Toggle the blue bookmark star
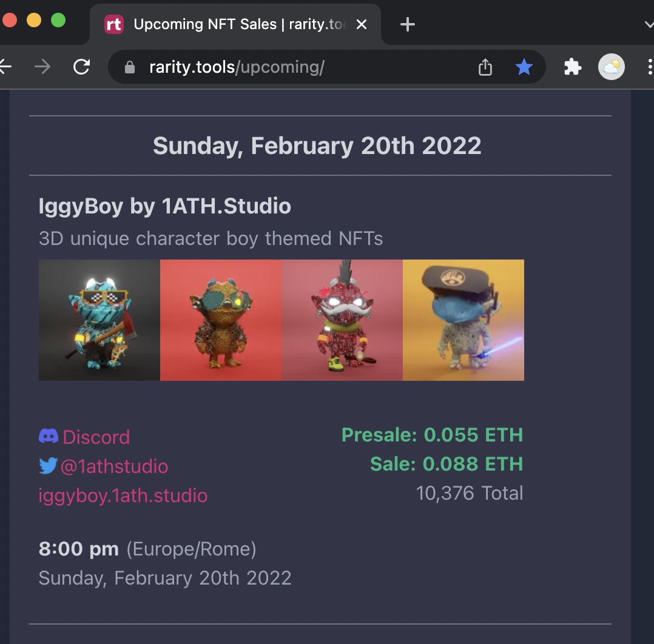The height and width of the screenshot is (644, 654). [524, 67]
